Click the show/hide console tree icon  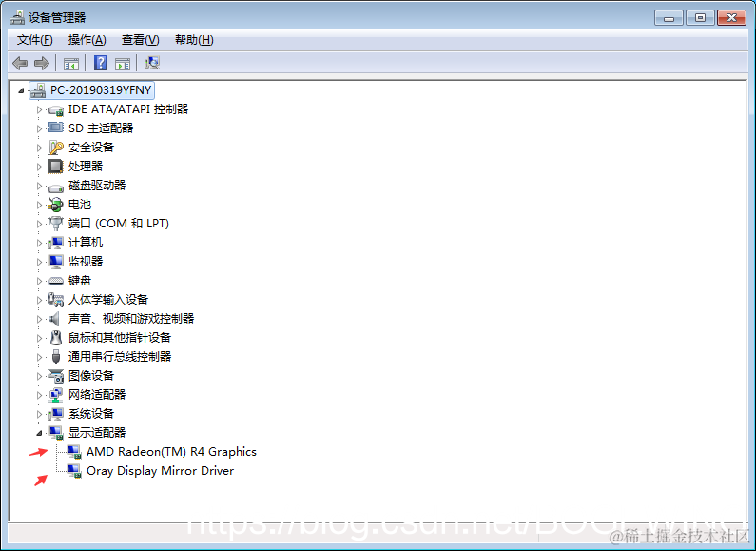coord(71,63)
